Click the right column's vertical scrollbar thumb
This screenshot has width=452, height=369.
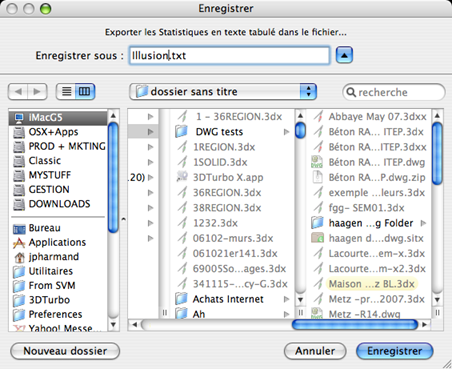point(437,153)
